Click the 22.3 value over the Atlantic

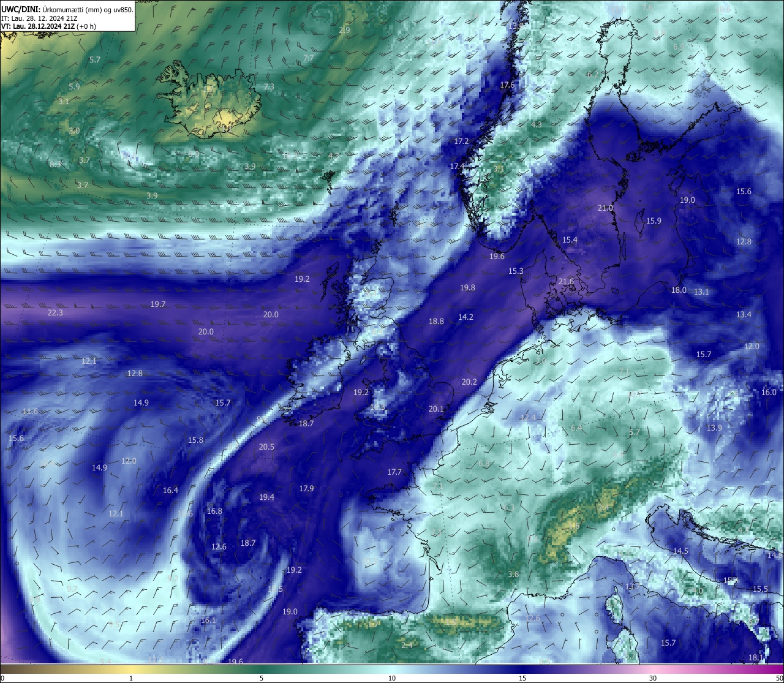tap(55, 313)
